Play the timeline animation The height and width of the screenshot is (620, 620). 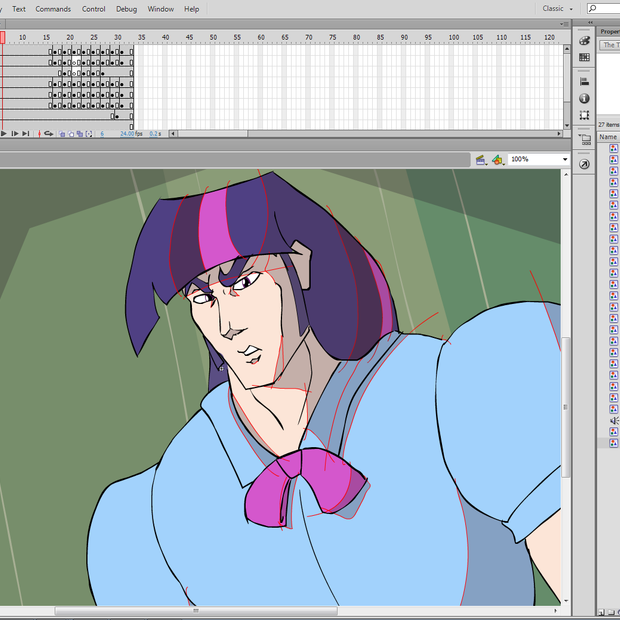pos(4,134)
